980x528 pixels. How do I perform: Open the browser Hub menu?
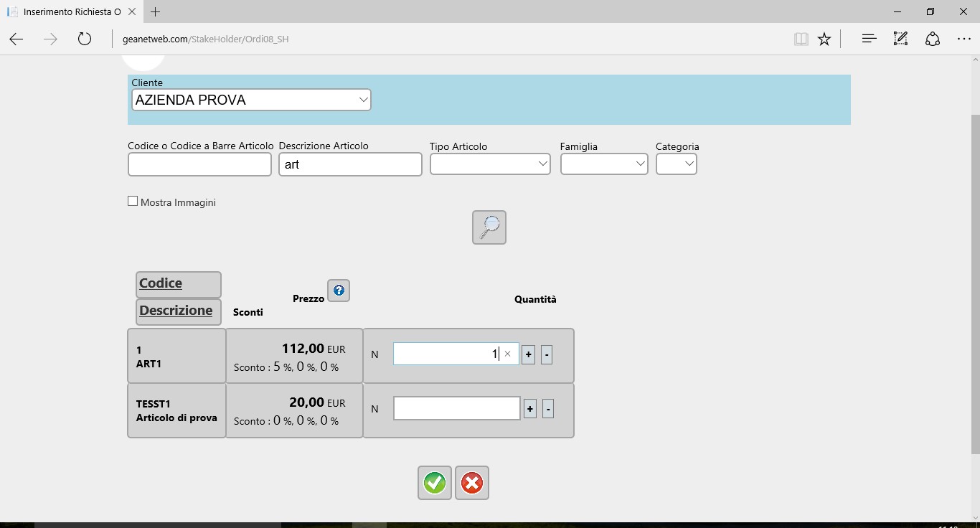869,39
